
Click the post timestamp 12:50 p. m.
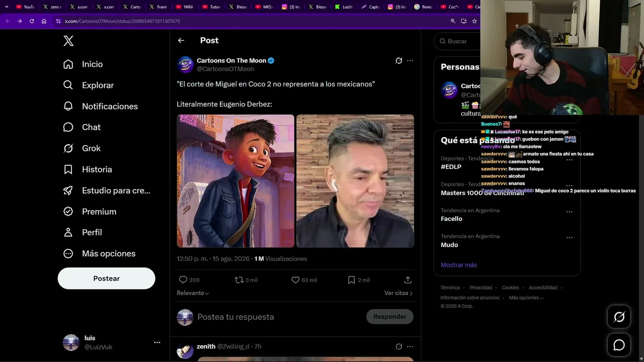(x=213, y=259)
